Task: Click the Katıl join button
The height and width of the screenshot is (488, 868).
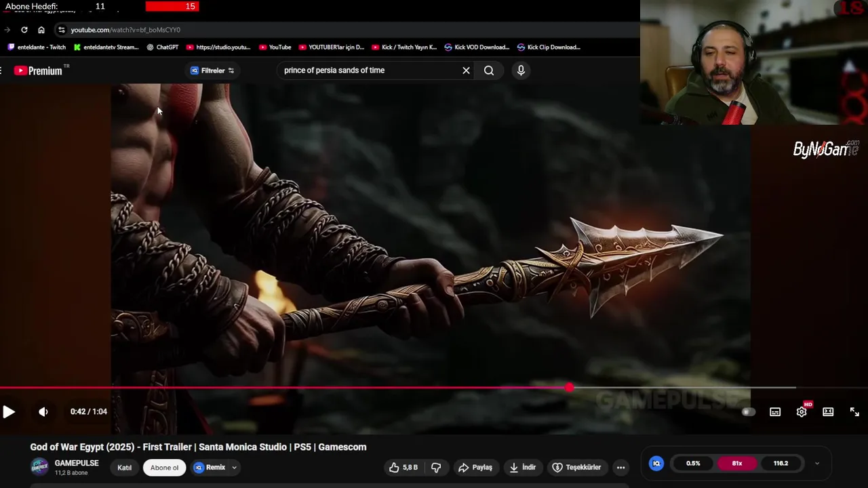Action: pyautogui.click(x=125, y=467)
